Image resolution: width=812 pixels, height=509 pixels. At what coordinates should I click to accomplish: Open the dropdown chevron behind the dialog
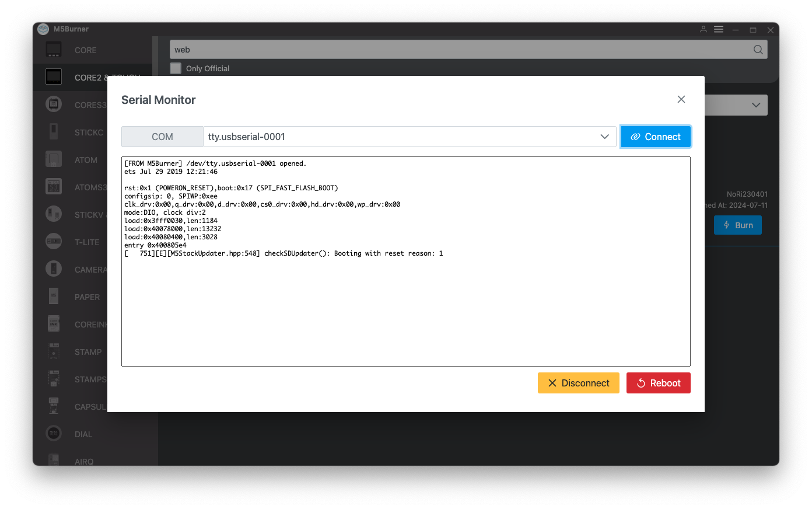756,105
